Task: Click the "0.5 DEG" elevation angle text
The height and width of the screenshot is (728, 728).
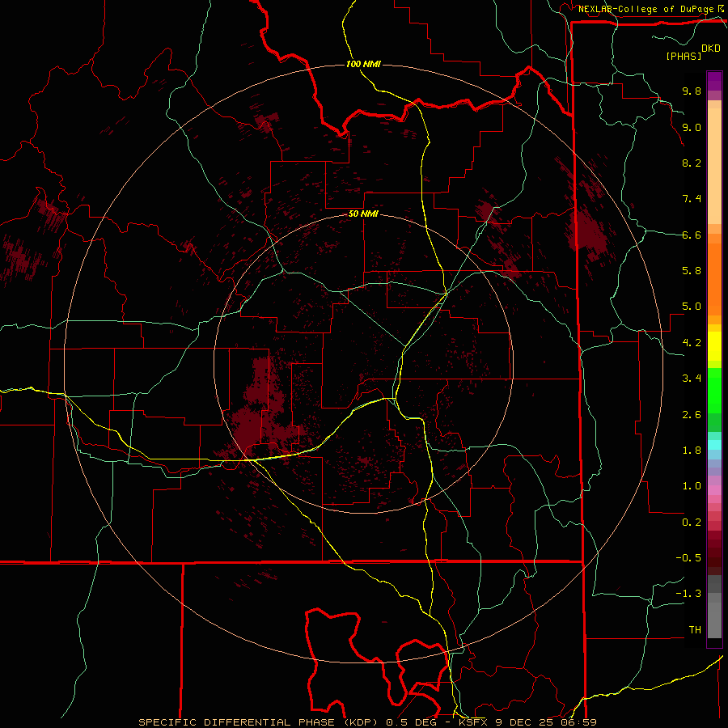Action: coord(412,722)
